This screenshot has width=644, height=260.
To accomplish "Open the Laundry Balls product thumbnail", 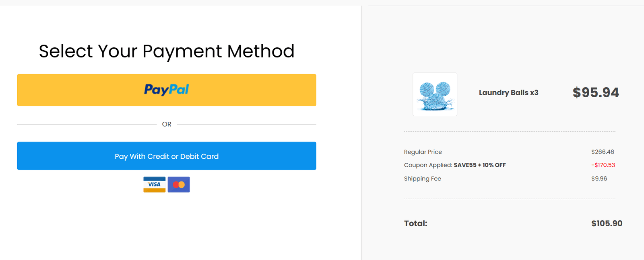I will (435, 94).
